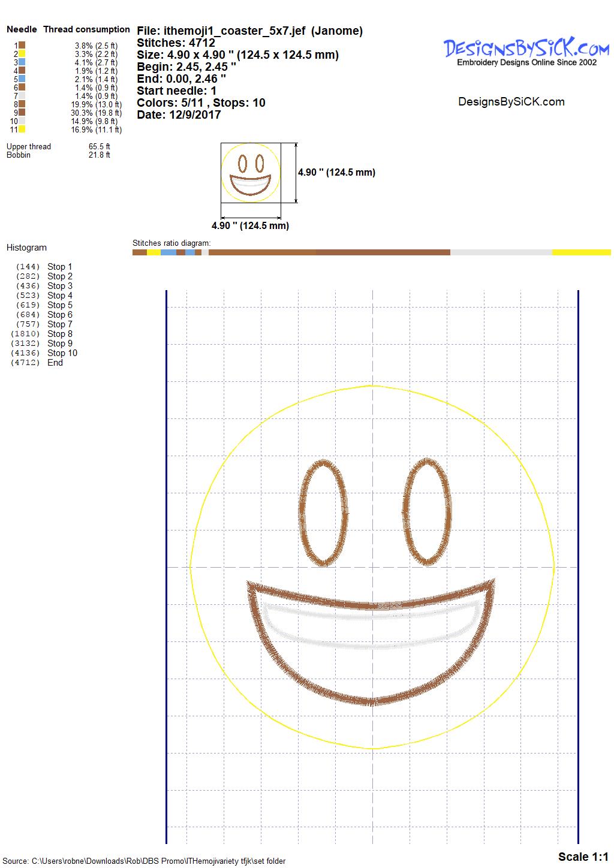Click the Scale 1:1 label

point(583,856)
